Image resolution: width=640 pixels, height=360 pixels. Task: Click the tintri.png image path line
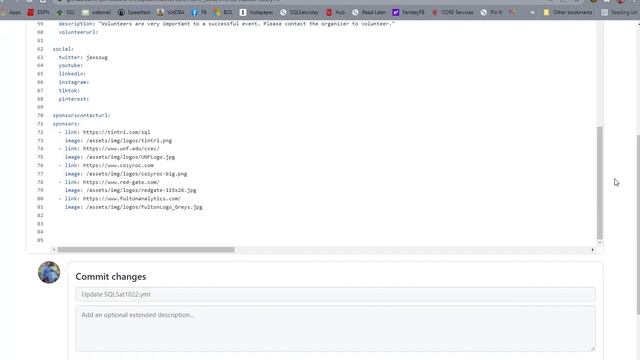point(118,140)
